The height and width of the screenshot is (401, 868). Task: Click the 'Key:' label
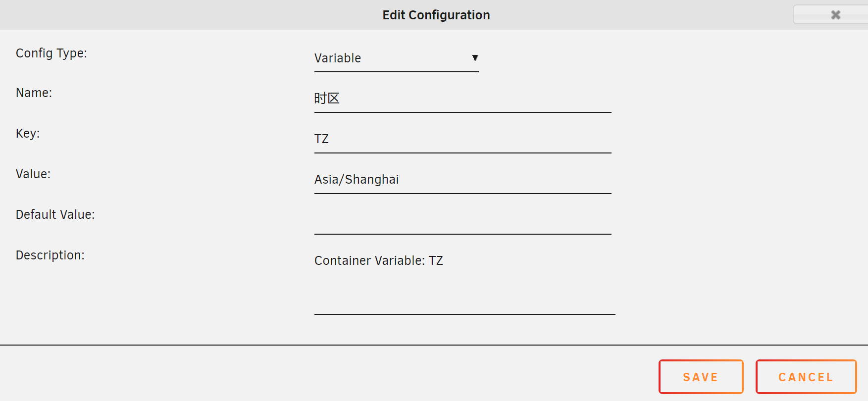[28, 134]
